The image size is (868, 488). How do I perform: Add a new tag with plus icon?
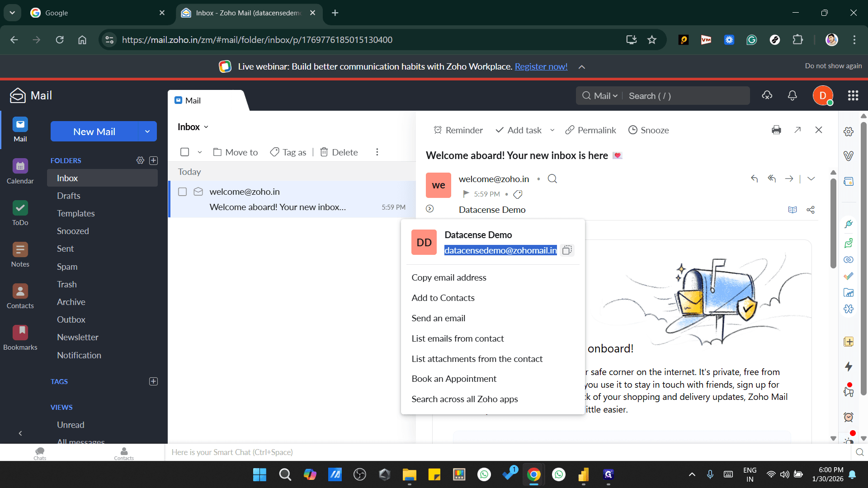pos(154,381)
